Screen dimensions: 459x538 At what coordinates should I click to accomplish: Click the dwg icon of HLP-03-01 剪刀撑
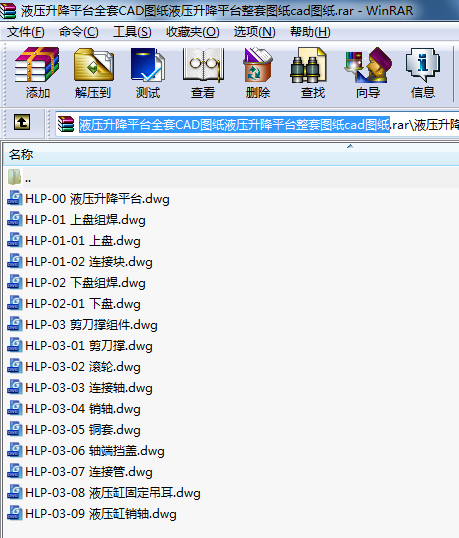[x=15, y=345]
